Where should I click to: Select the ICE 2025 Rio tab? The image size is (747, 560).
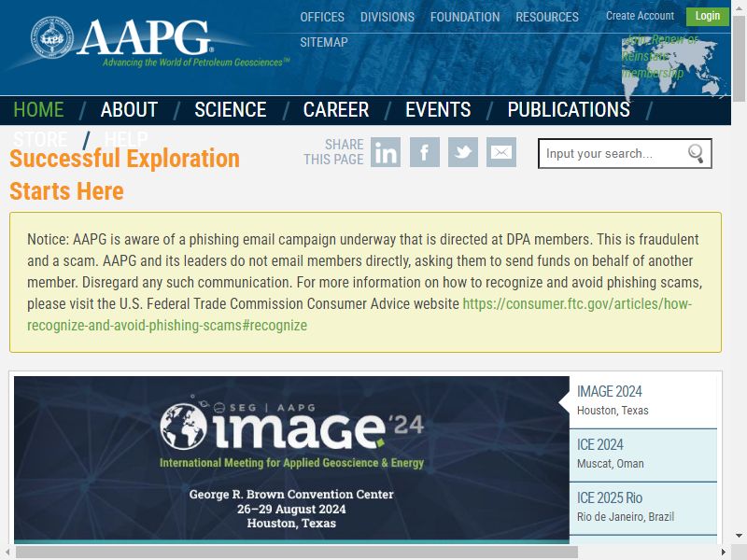pos(643,508)
